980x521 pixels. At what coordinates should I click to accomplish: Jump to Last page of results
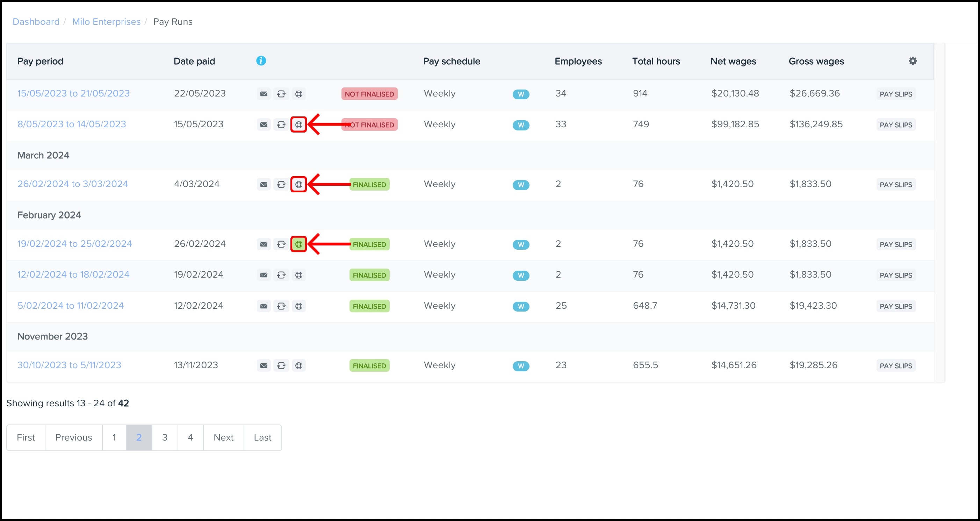coord(262,438)
